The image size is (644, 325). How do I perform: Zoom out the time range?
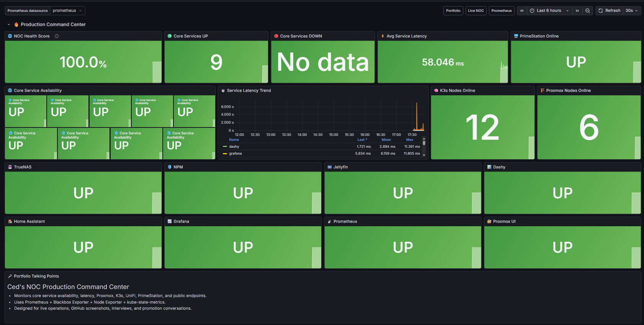588,11
